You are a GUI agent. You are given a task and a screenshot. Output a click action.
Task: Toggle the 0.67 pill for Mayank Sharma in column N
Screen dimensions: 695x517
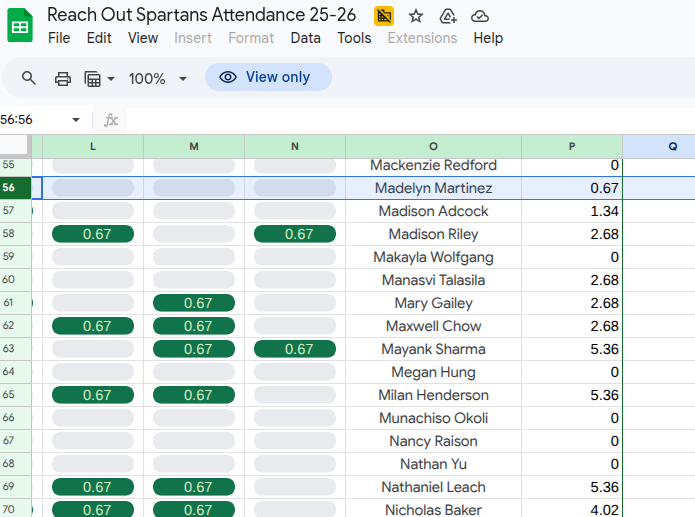pyautogui.click(x=295, y=349)
